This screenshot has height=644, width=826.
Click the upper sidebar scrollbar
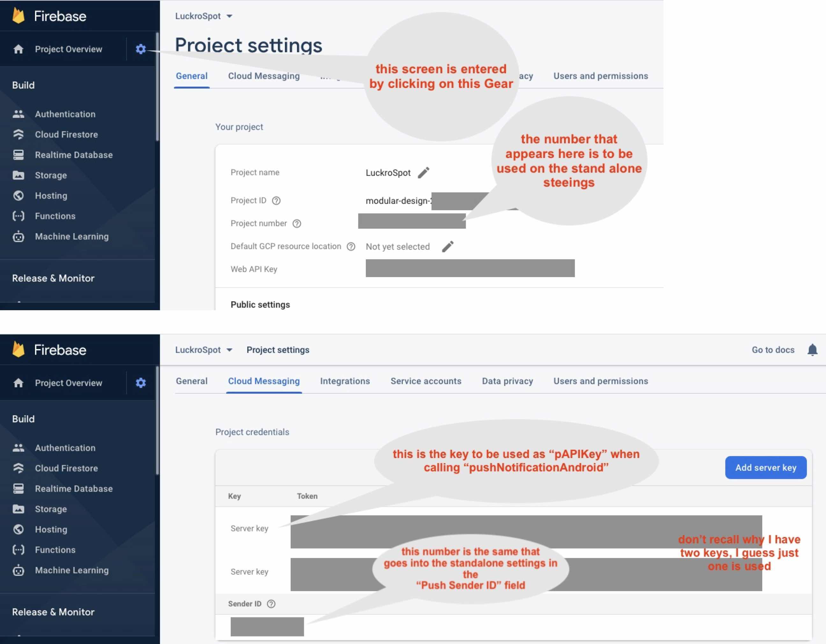coord(157,87)
